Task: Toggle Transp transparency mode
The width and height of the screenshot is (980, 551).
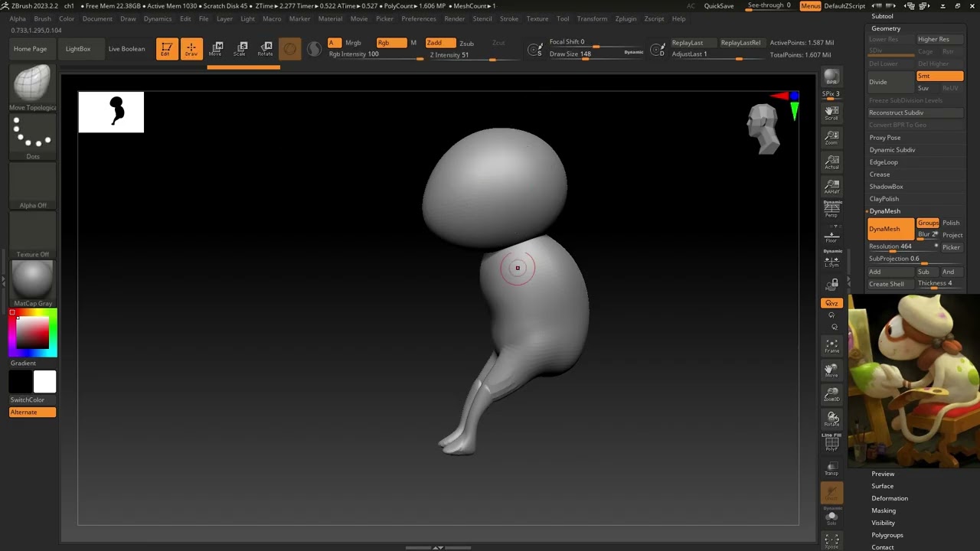Action: click(x=831, y=468)
